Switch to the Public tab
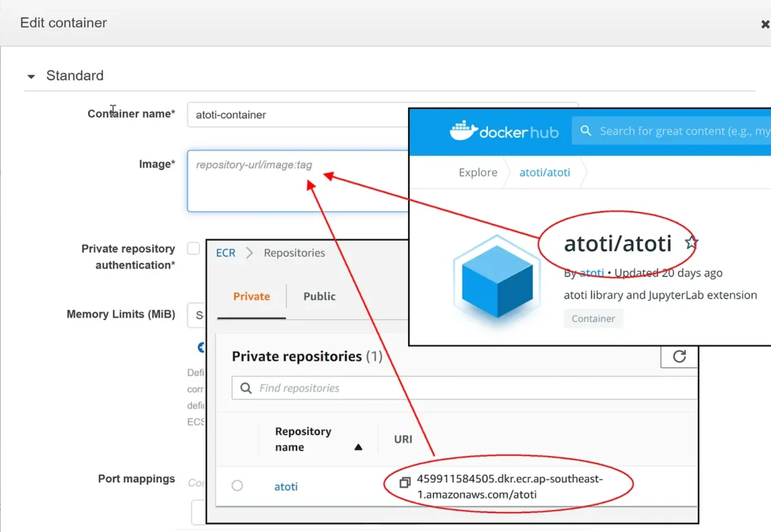The width and height of the screenshot is (771, 532). (319, 296)
